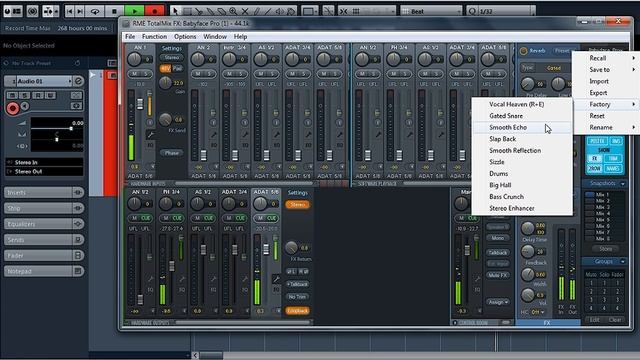
Task: Toggle Snap to Zero Crossing button
Action: coord(328,11)
